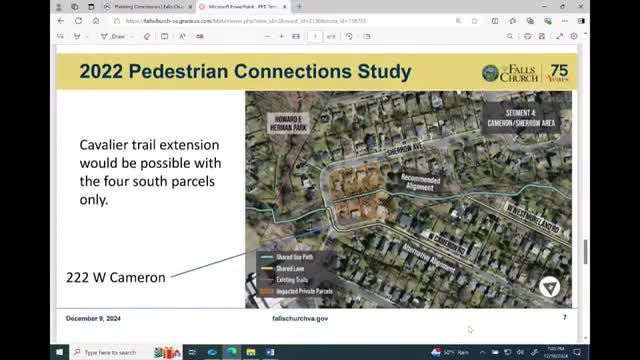Select the PDF highlight tool
The width and height of the screenshot is (640, 360).
[77, 36]
